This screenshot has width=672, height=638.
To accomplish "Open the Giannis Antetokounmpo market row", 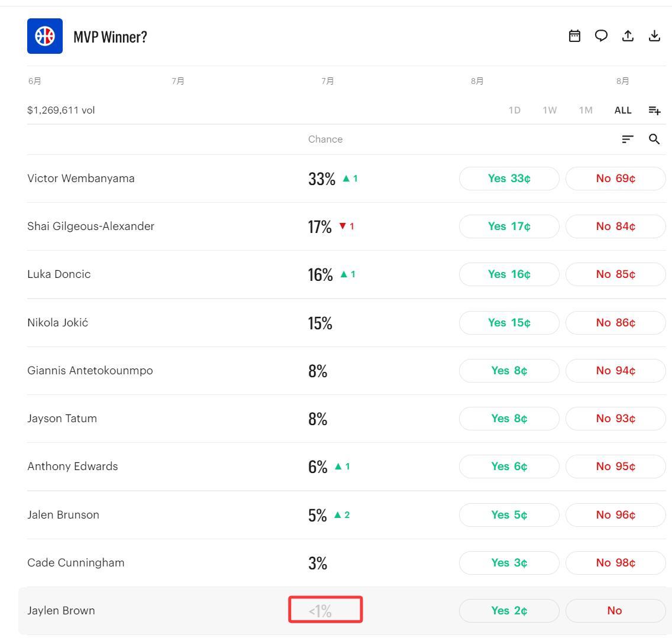I will coord(346,371).
